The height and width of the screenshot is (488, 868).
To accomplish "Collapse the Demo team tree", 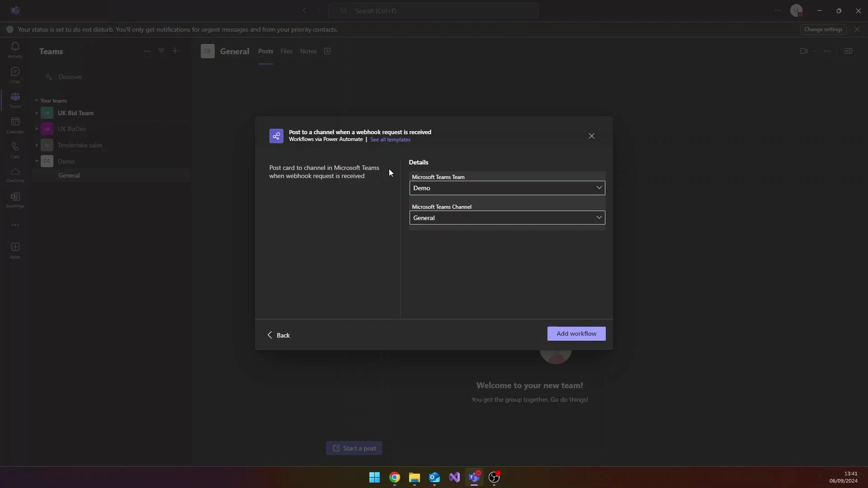I will (37, 161).
